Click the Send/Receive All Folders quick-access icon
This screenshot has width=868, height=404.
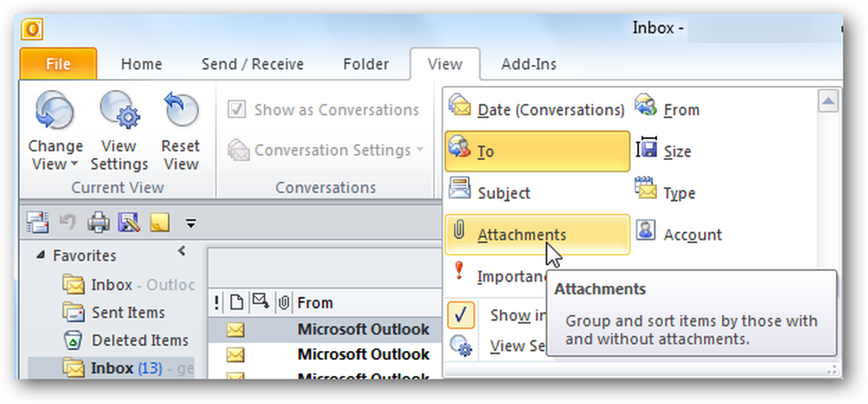37,222
